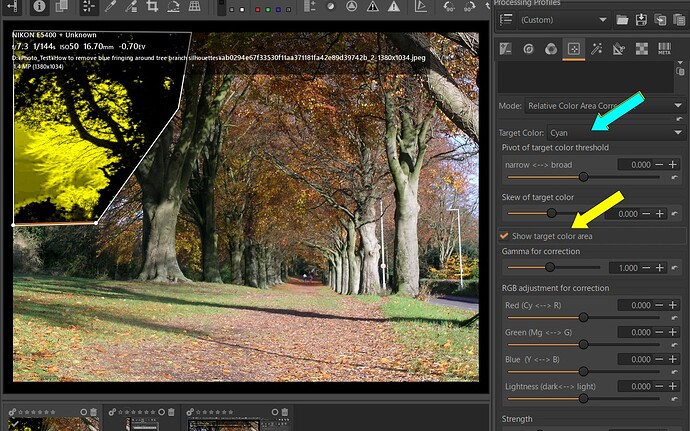
Task: Paste processing profile from clipboard
Action: tap(679, 20)
